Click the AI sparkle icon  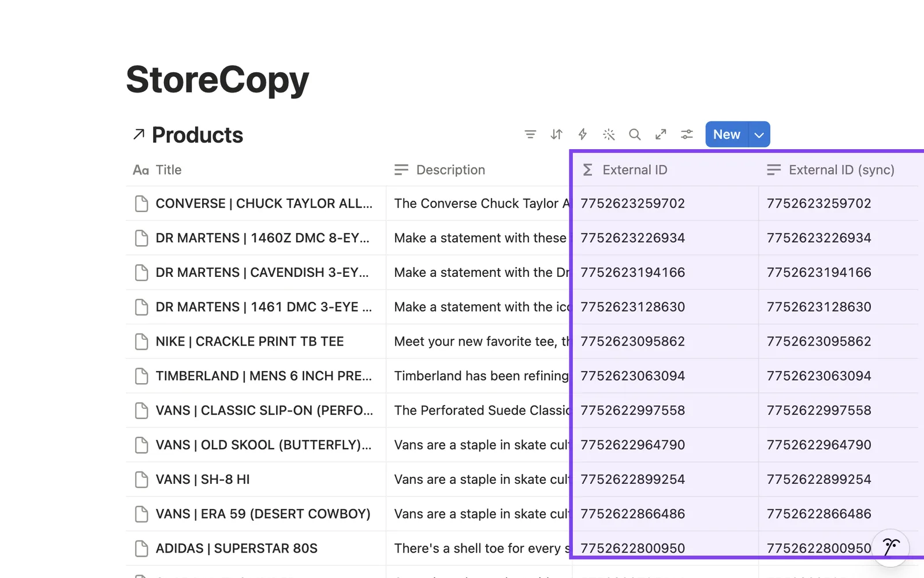pyautogui.click(x=609, y=135)
